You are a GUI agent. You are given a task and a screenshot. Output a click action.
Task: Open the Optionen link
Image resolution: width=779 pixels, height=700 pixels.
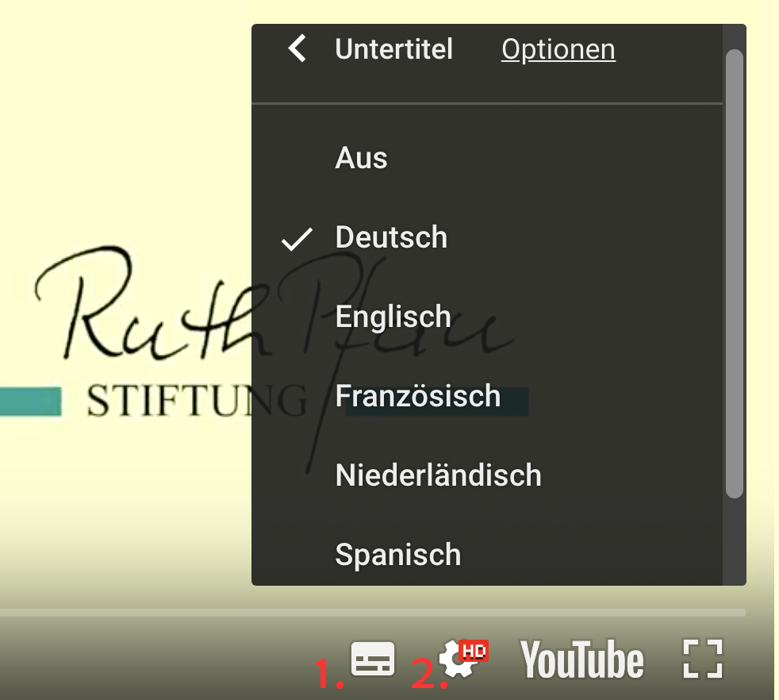[x=558, y=50]
